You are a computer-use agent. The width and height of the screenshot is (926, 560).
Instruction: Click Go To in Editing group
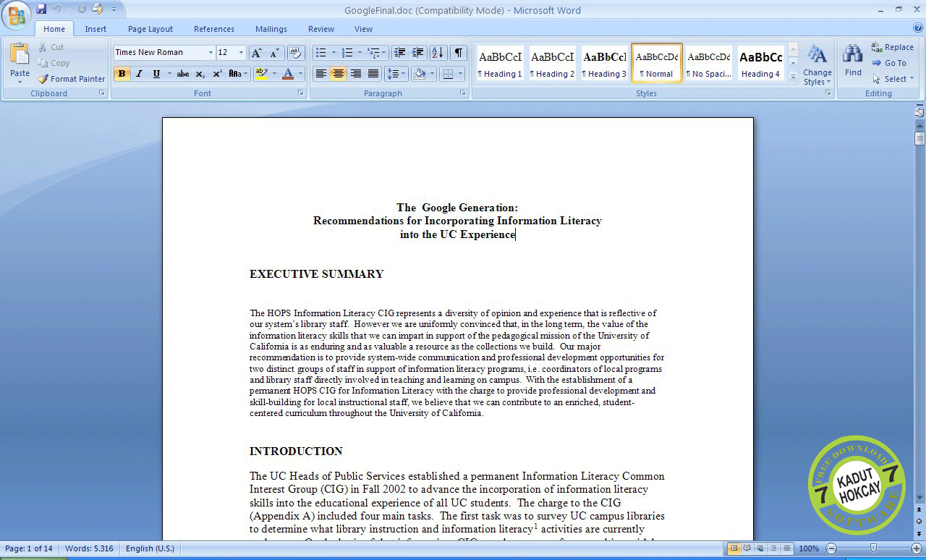[889, 63]
